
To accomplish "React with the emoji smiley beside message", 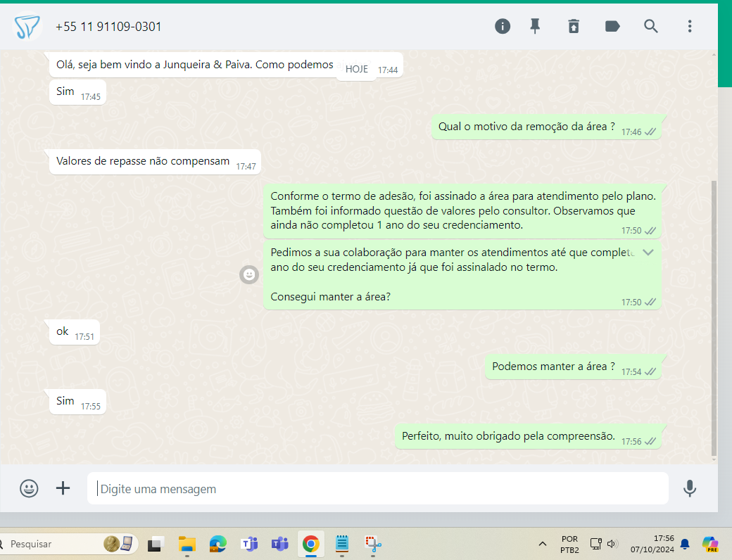I will [249, 274].
